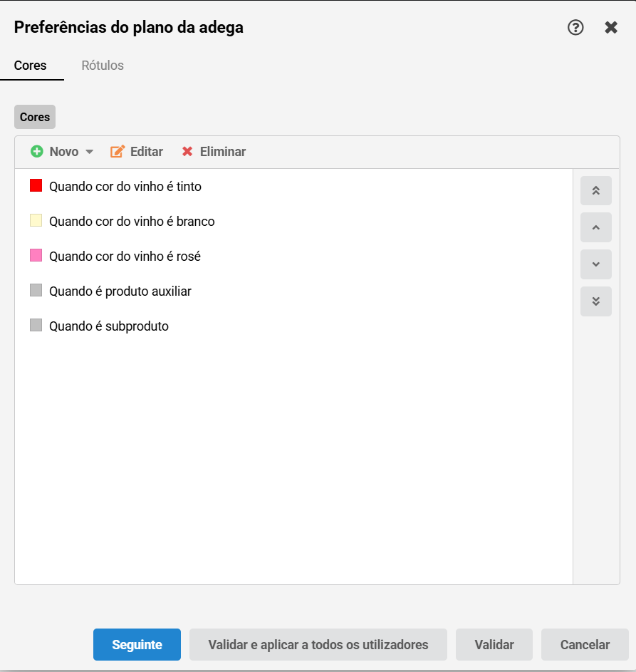
Task: Switch to the Rótulos tab
Action: (103, 65)
